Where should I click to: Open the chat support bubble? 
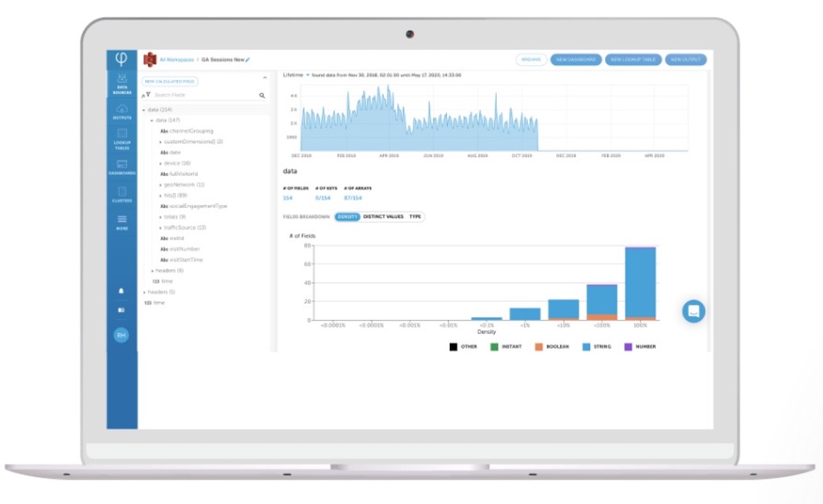pyautogui.click(x=693, y=311)
